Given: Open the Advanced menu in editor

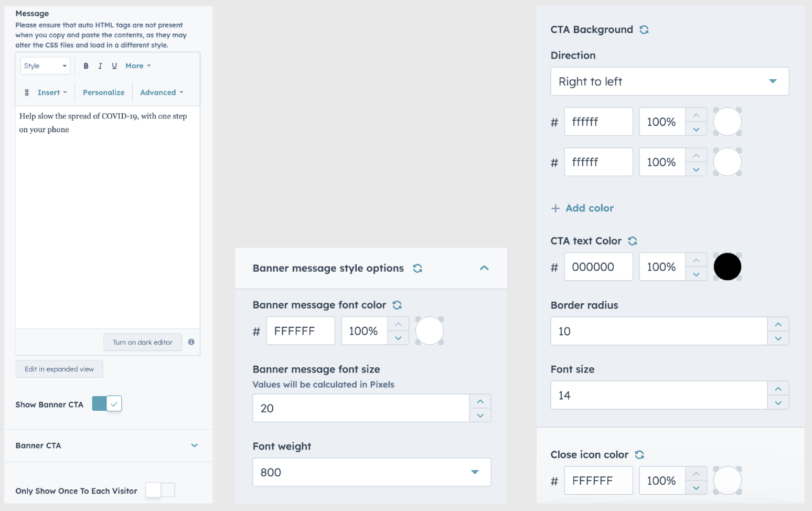Looking at the screenshot, I should tap(162, 93).
